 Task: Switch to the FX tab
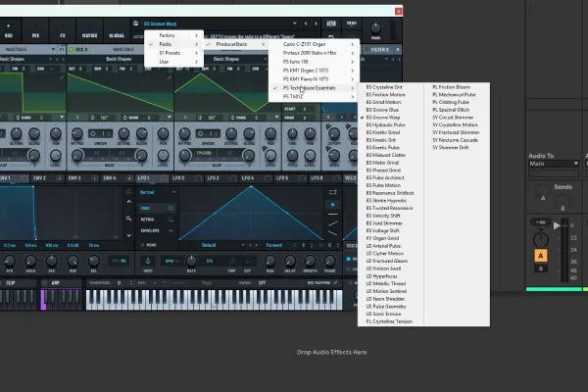pos(63,30)
